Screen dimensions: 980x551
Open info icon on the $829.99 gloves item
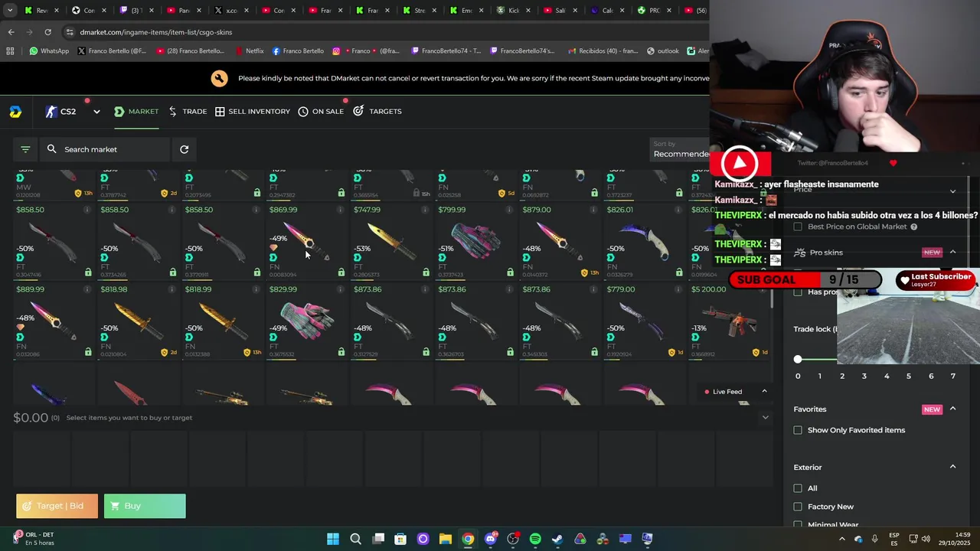tap(340, 289)
